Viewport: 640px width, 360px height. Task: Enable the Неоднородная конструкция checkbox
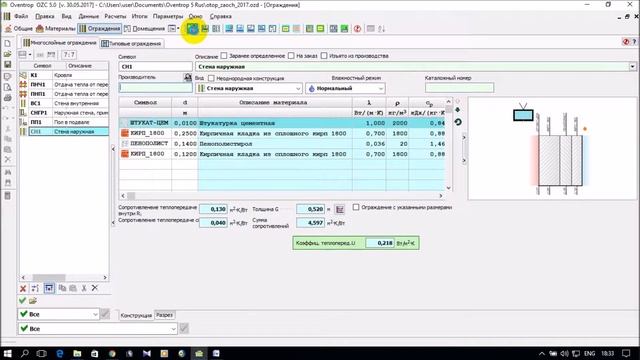coord(211,78)
